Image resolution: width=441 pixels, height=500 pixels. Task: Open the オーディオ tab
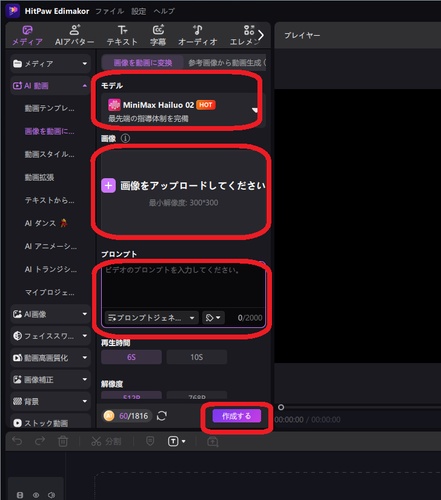tap(197, 36)
